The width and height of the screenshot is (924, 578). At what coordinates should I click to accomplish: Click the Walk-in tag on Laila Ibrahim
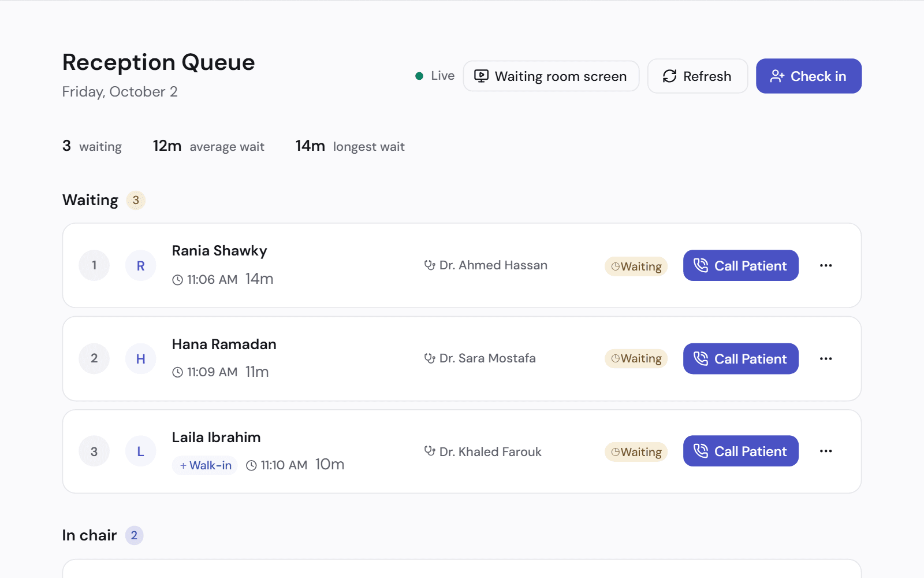click(205, 465)
